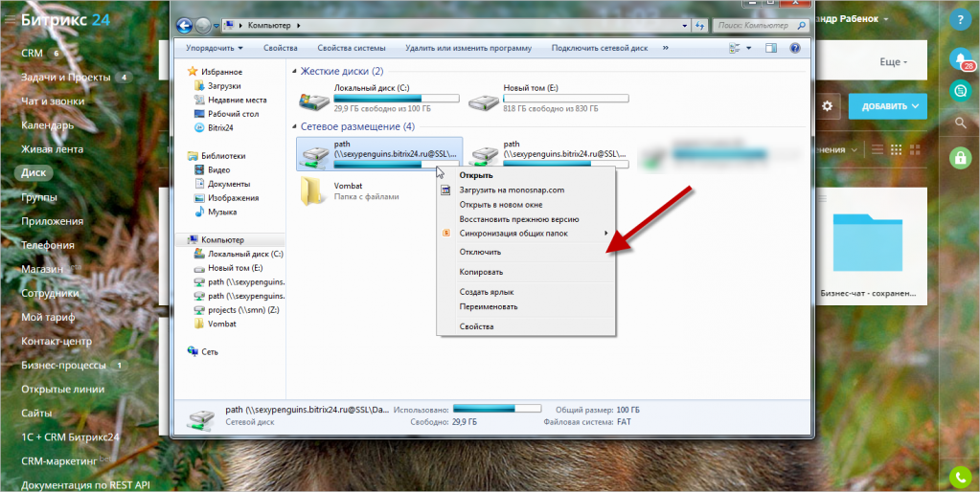Viewport: 980px width, 492px height.
Task: Open the Упорядочить dropdown
Action: pos(214,48)
